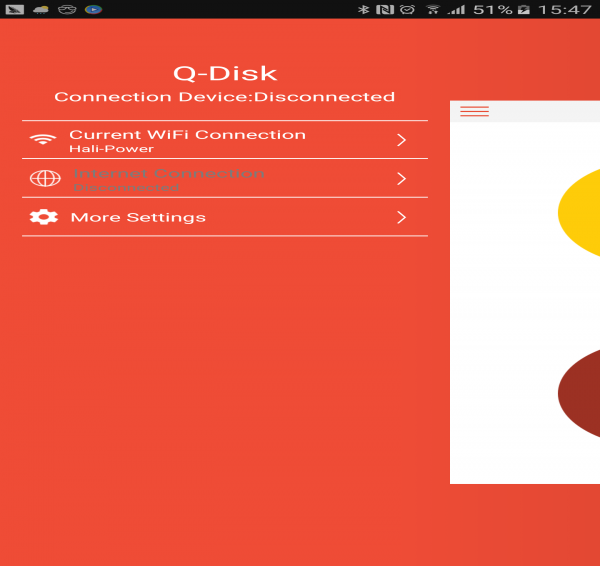Viewport: 600px width, 566px height.
Task: Tap the hamburger menu icon
Action: pos(474,111)
